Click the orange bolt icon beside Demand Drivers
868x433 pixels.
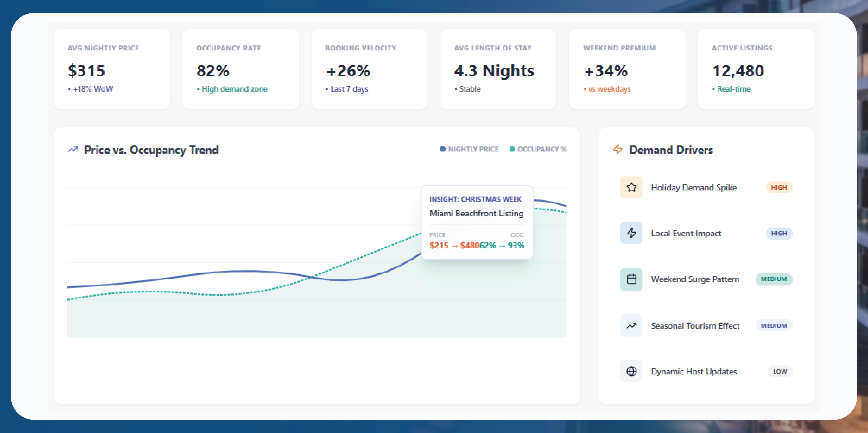click(618, 149)
